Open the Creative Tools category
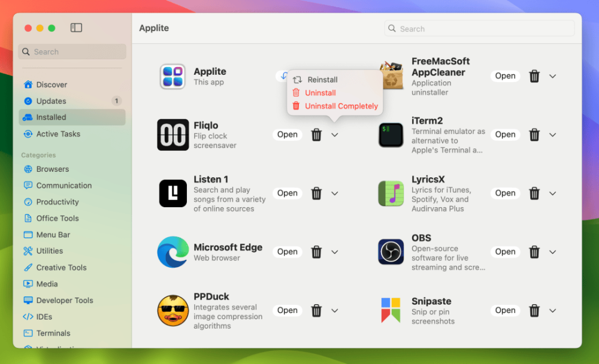This screenshot has width=599, height=364. click(72, 268)
